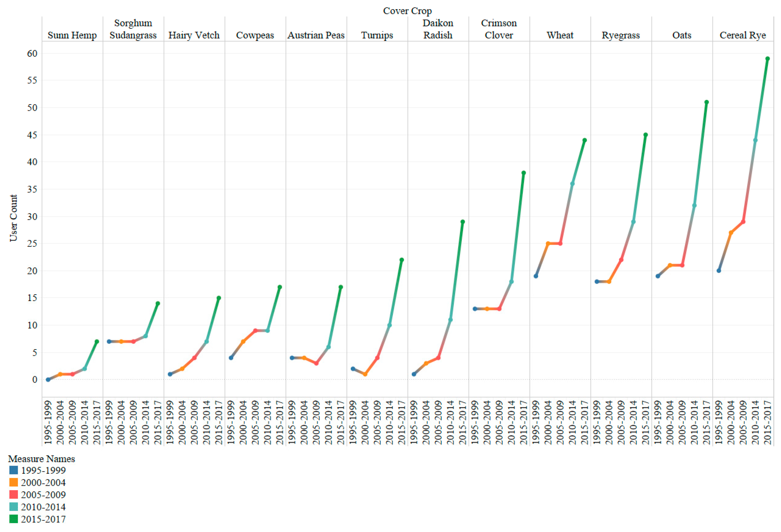Screen dimensions: 781x532
Task: Click the Crimson Clover column header
Action: 499,29
